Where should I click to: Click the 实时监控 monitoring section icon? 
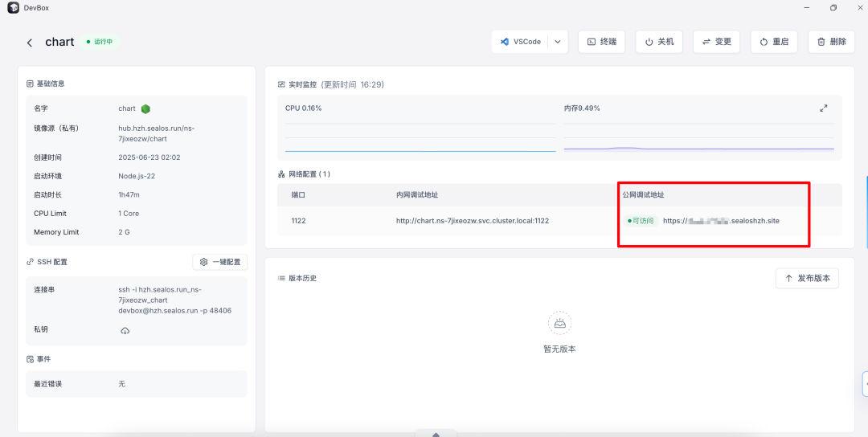pyautogui.click(x=281, y=84)
